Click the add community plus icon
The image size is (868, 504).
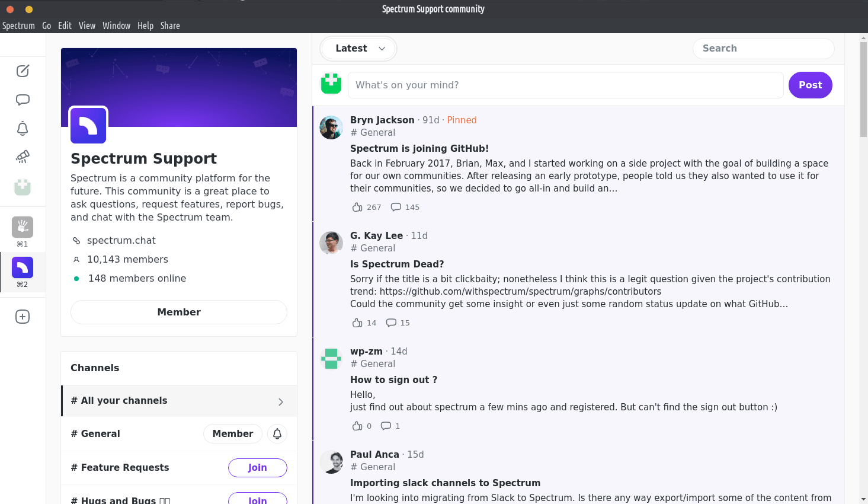23,317
